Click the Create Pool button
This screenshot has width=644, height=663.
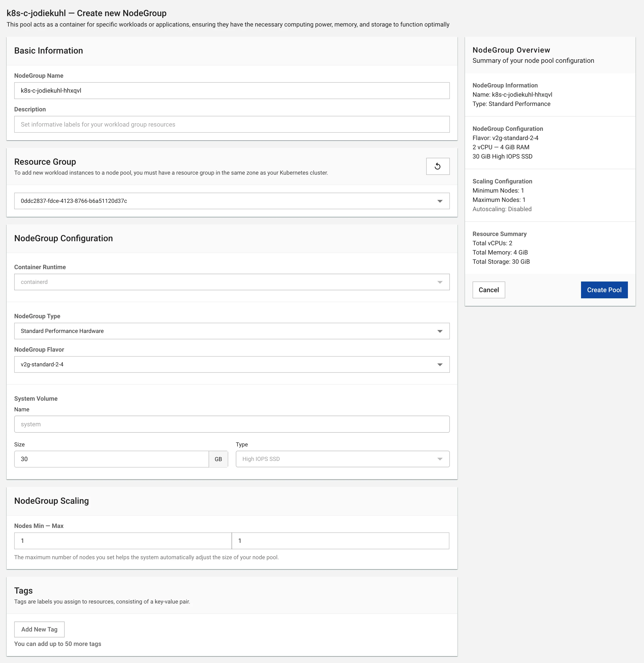pyautogui.click(x=604, y=290)
